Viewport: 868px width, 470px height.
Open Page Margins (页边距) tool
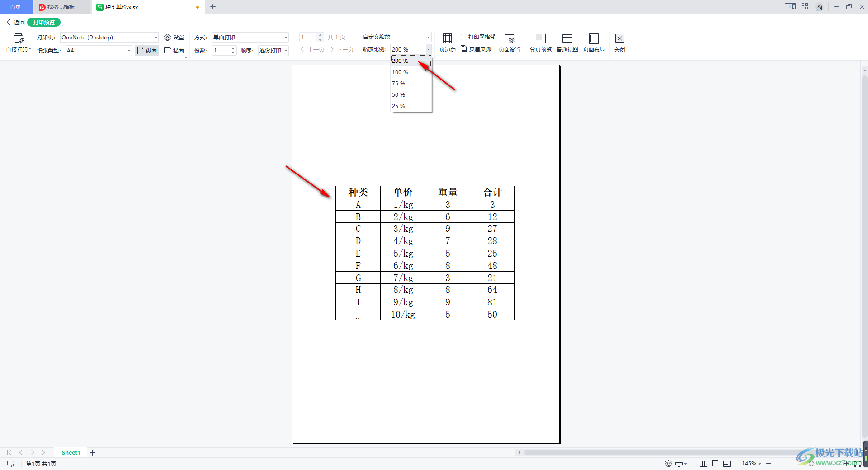[x=447, y=43]
